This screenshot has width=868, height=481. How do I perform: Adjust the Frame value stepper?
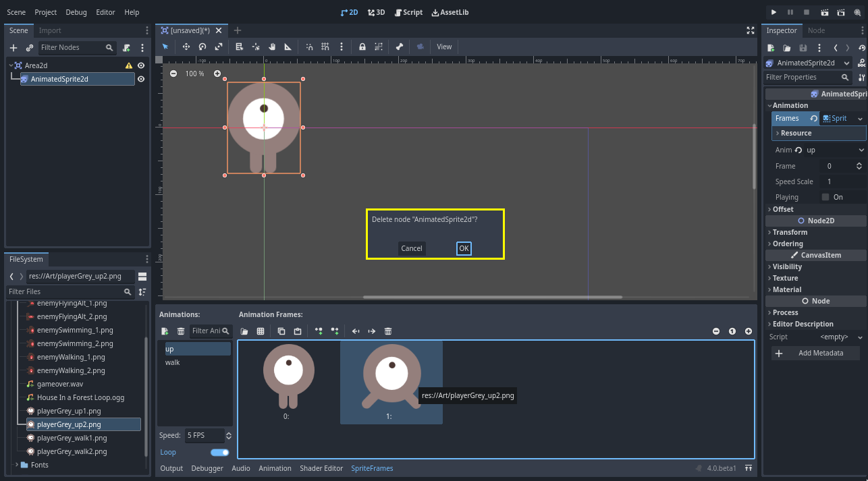pyautogui.click(x=859, y=166)
